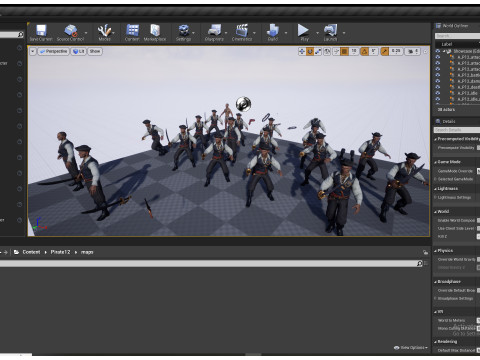Open the Show flags button in viewport
The width and height of the screenshot is (480, 360).
pyautogui.click(x=95, y=51)
